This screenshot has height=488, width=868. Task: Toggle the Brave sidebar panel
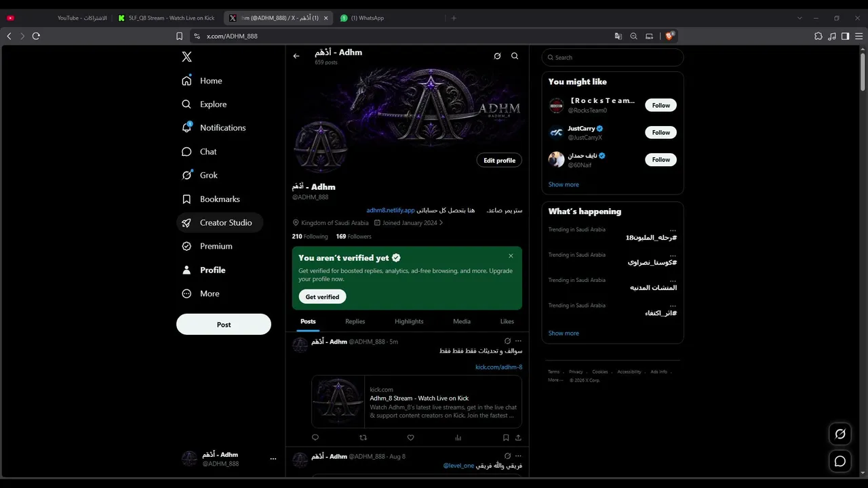(845, 36)
